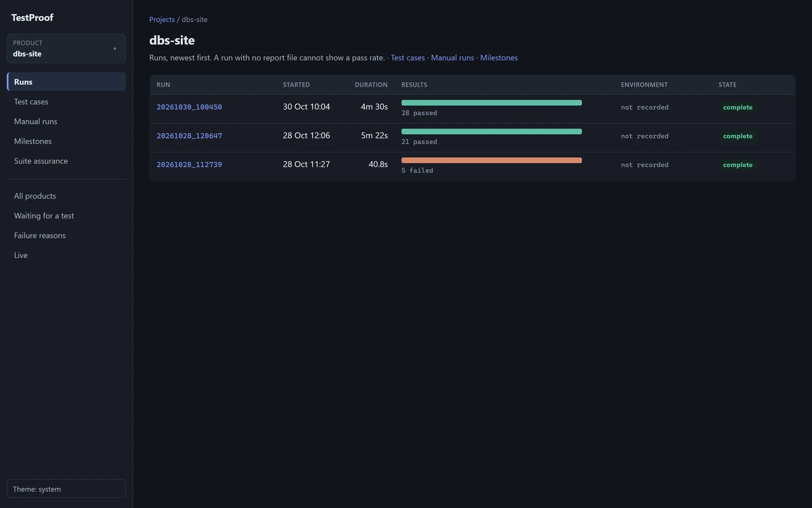Click the DURATION column header
This screenshot has height=508, width=812.
[x=371, y=85]
